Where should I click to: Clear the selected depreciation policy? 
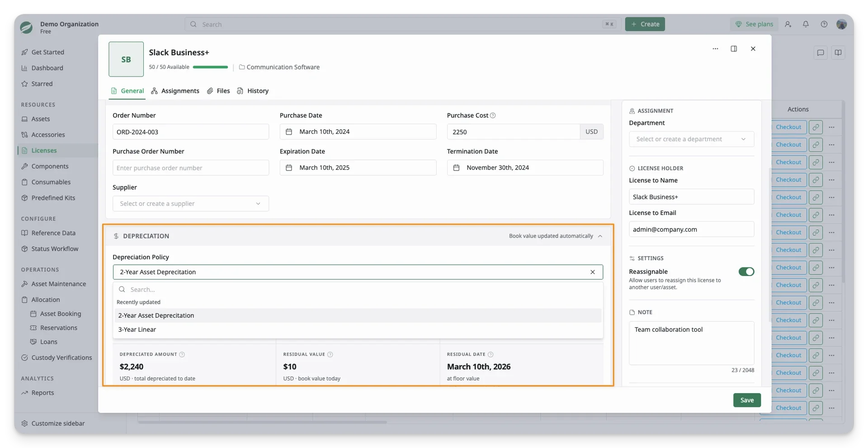pyautogui.click(x=592, y=272)
